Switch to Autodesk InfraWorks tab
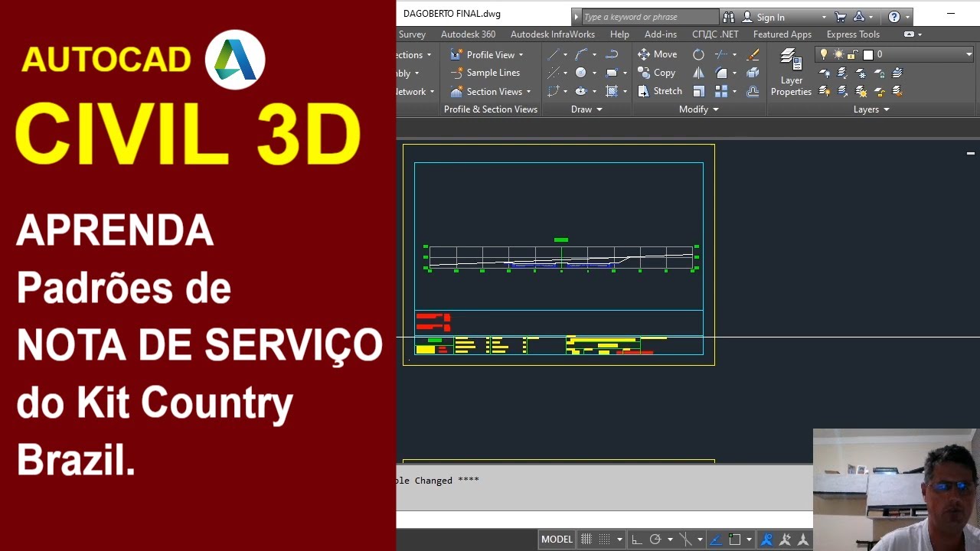Image resolution: width=980 pixels, height=551 pixels. click(553, 34)
